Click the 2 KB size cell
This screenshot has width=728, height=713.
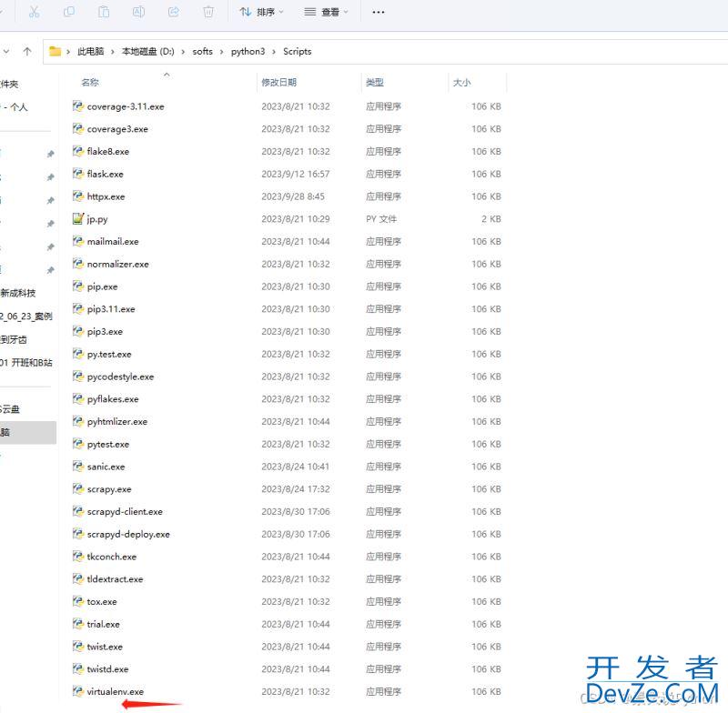click(x=491, y=219)
